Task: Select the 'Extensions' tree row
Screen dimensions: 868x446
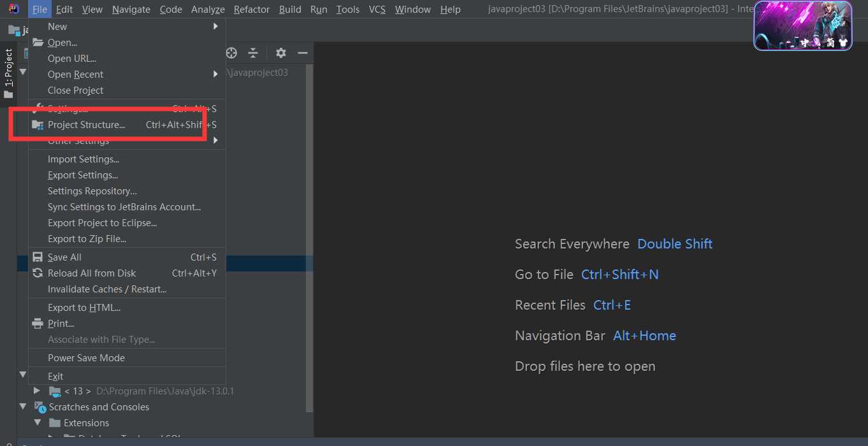Action: point(162,423)
